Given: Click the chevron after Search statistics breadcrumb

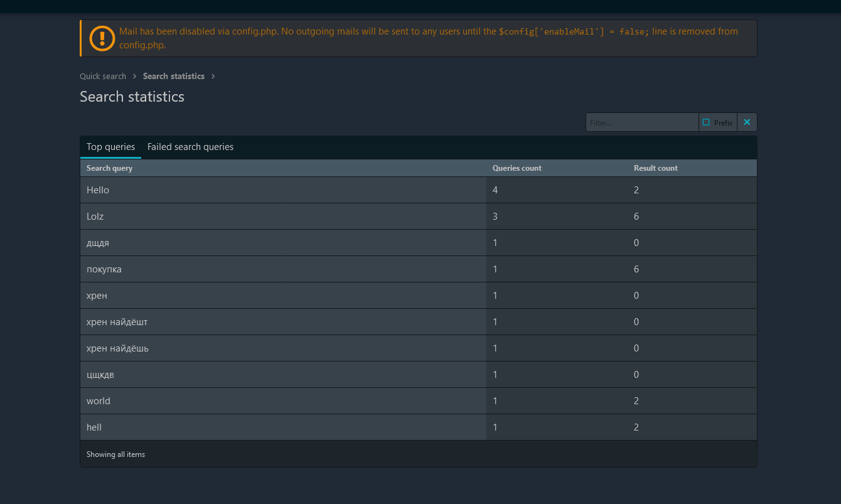Looking at the screenshot, I should [x=213, y=76].
